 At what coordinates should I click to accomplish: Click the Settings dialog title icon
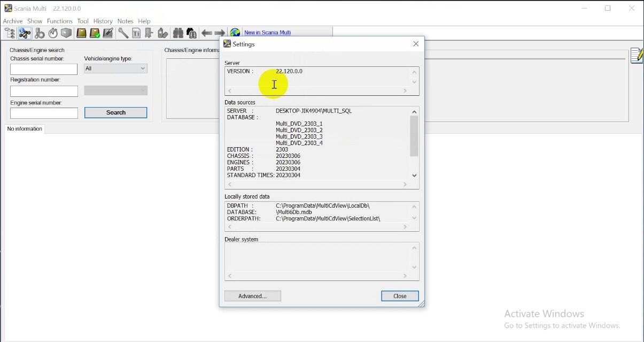click(x=227, y=44)
